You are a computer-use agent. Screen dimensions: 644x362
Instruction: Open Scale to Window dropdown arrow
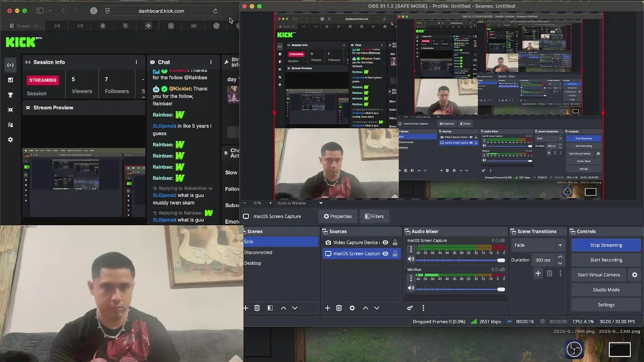coord(320,203)
